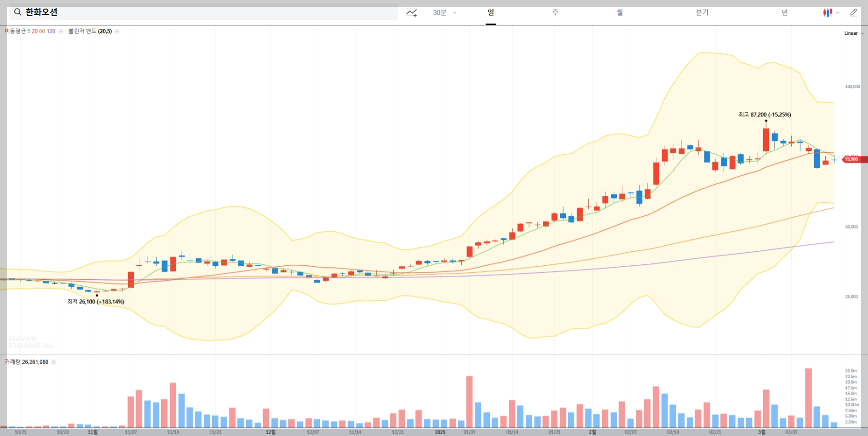Image resolution: width=868 pixels, height=436 pixels.
Task: Remove the 거래량 volume indicator with its X
Action: tap(53, 362)
